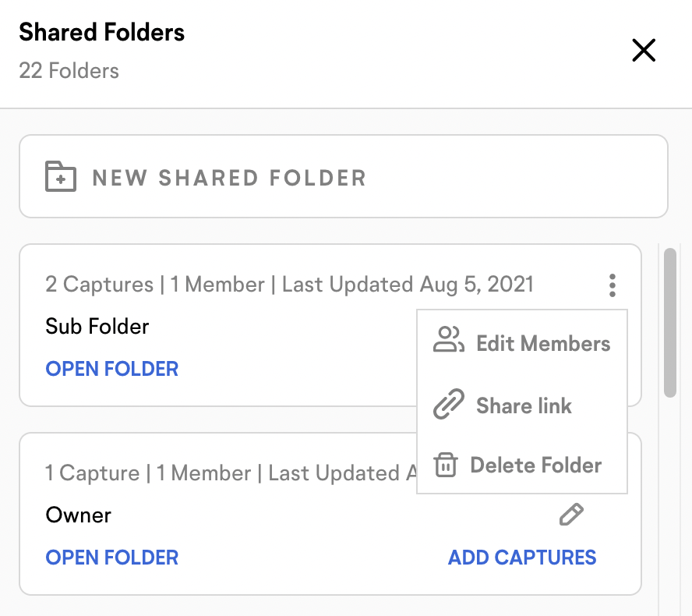Close the Shared Folders panel with the X
This screenshot has width=692, height=616.
coord(644,50)
